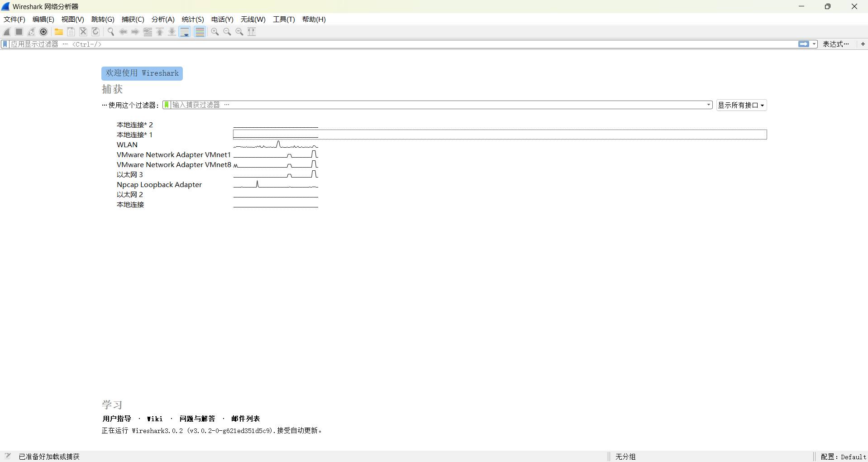Open the 用户指导 link

click(117, 419)
